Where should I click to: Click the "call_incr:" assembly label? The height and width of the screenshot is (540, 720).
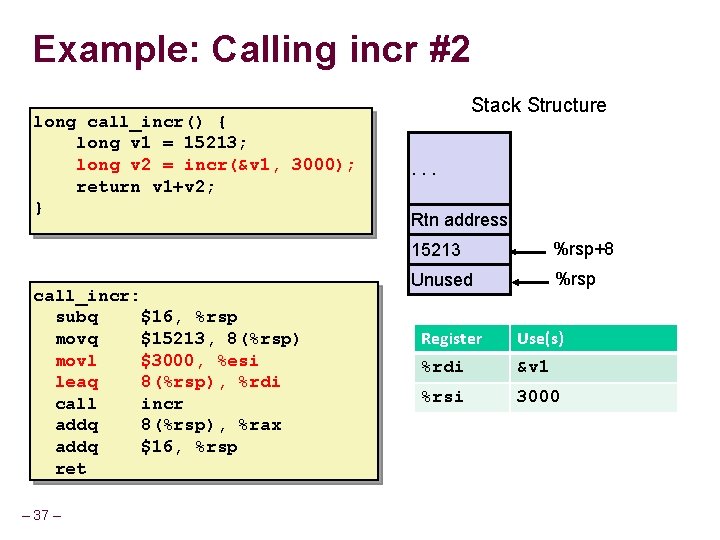(x=86, y=296)
